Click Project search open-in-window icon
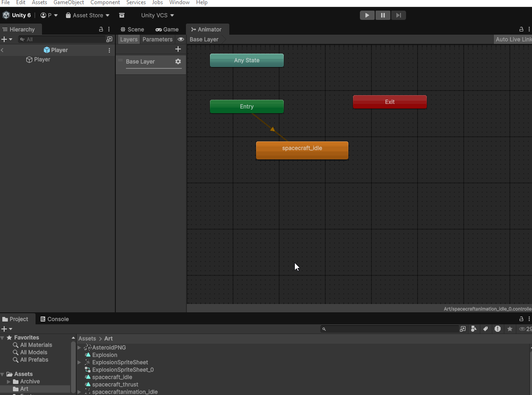The image size is (532, 395). [463, 329]
